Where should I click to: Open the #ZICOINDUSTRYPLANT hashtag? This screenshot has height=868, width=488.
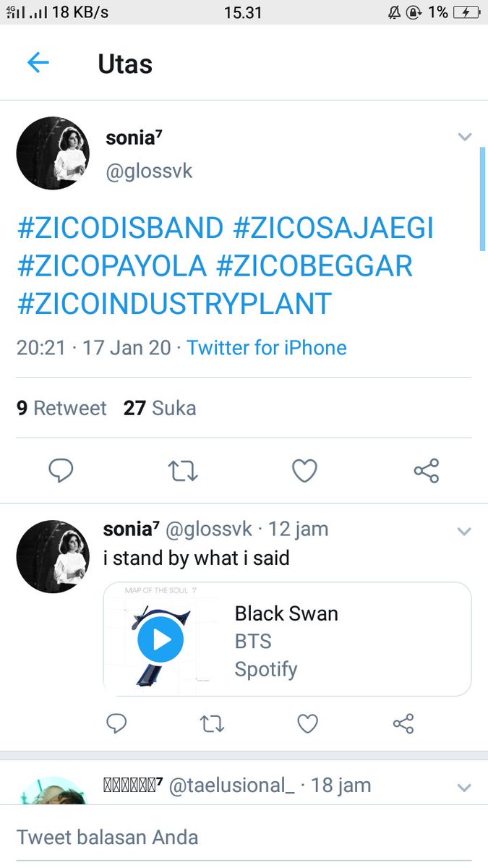pyautogui.click(x=174, y=303)
